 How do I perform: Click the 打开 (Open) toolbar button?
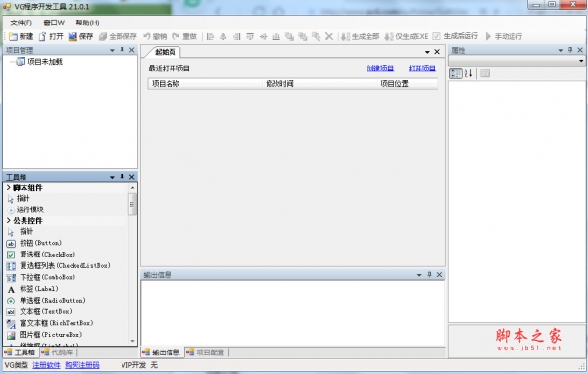tap(51, 36)
